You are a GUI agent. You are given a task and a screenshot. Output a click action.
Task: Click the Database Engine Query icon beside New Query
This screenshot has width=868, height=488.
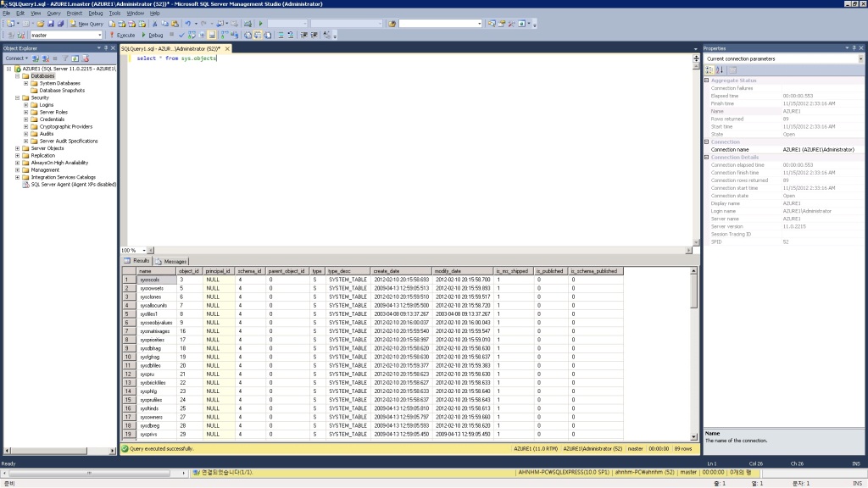112,24
